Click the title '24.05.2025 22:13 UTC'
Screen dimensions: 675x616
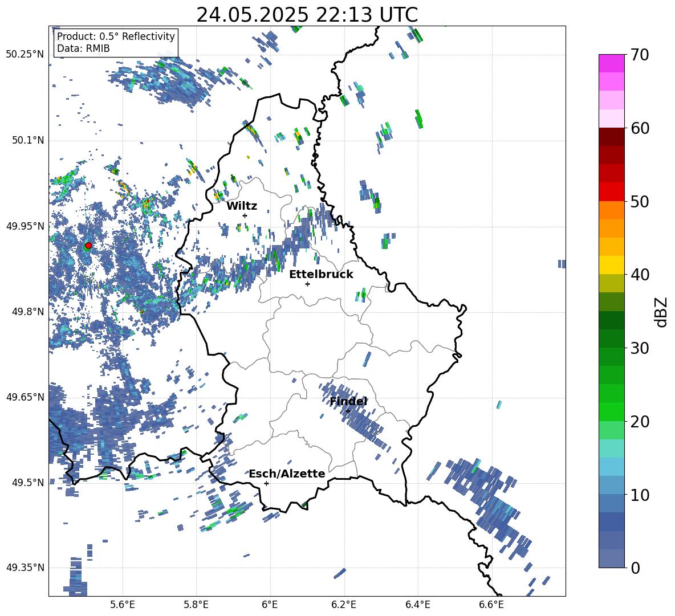[x=307, y=15]
